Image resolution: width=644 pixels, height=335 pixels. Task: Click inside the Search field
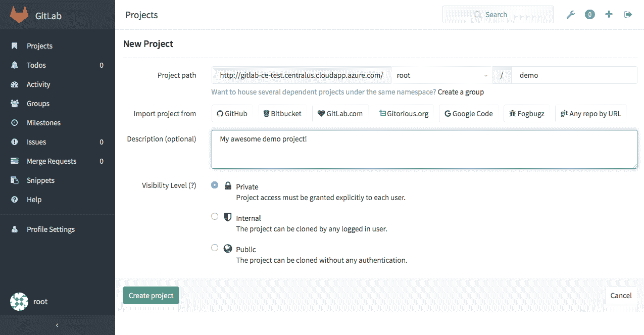click(x=498, y=14)
